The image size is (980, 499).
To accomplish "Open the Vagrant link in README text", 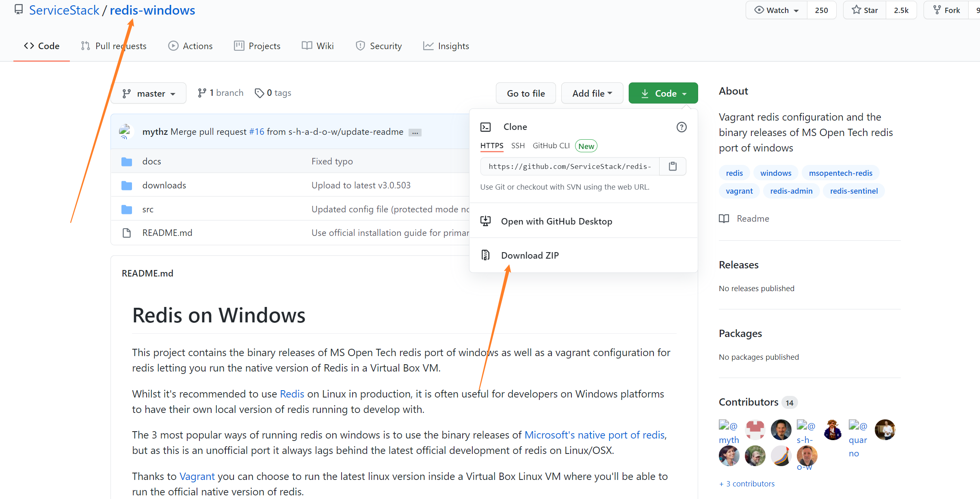I will click(197, 476).
